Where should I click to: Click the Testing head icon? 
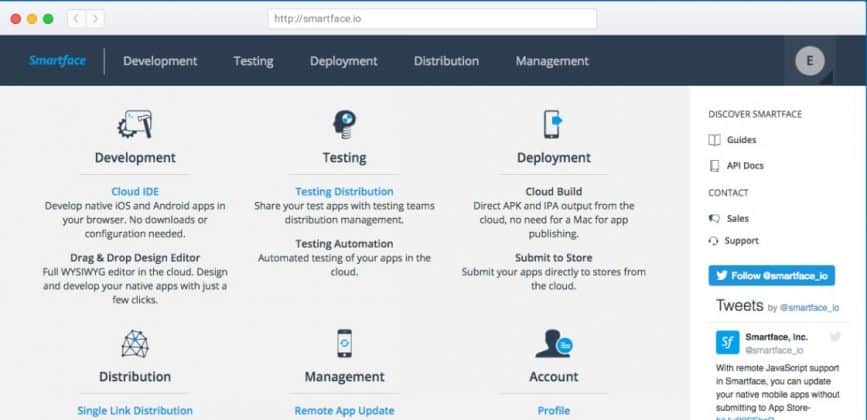click(344, 124)
